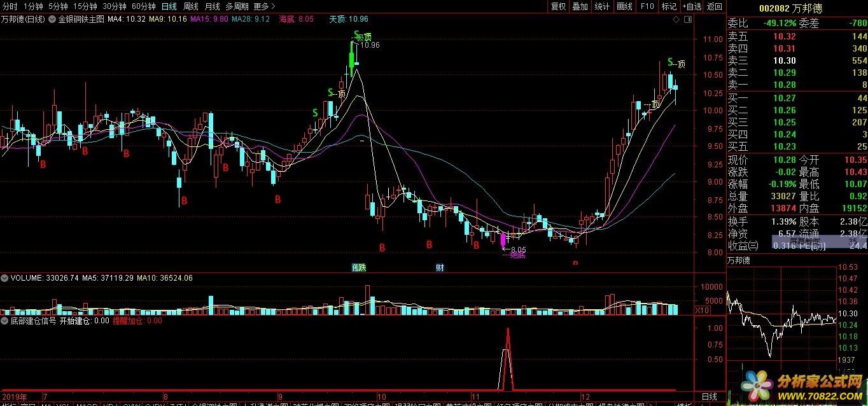This screenshot has width=868, height=406.
Task: Expand the VOLUME indicator settings arrow
Action: click(x=5, y=278)
